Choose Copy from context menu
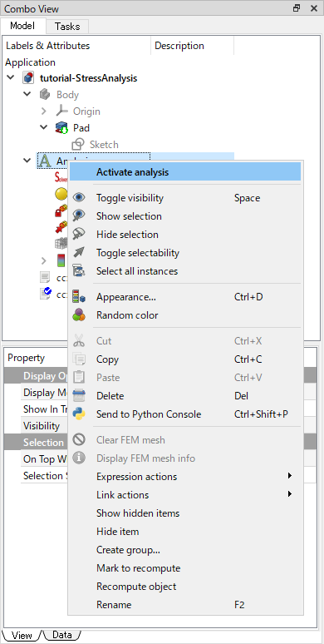Viewport: 324px width, 644px height. (185, 359)
